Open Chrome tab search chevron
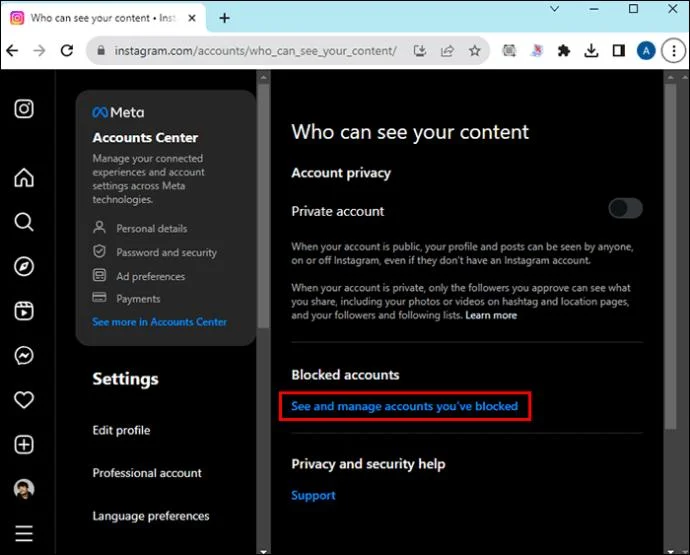Image resolution: width=690 pixels, height=555 pixels. tap(555, 10)
